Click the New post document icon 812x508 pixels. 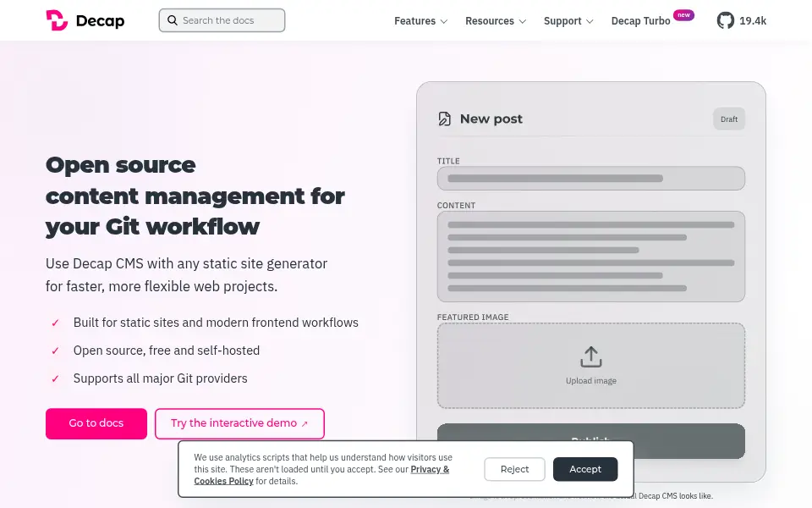pos(444,119)
